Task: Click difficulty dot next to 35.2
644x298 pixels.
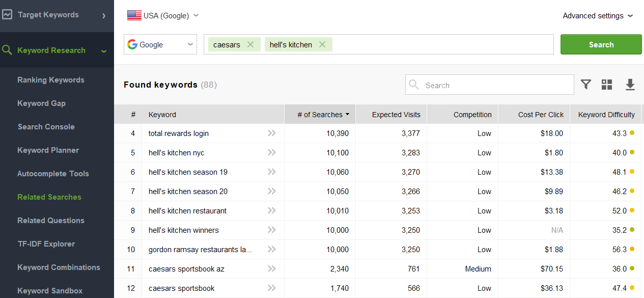Action: point(632,230)
